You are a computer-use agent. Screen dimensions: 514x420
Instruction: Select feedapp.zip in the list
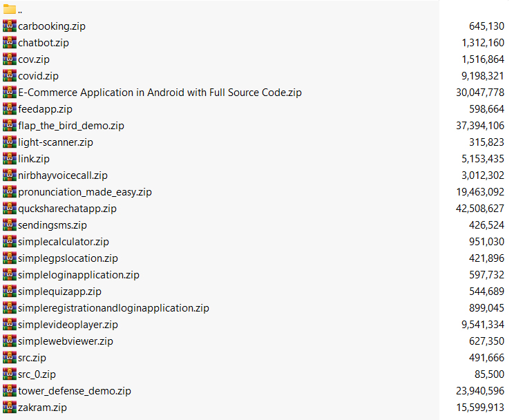(x=45, y=109)
